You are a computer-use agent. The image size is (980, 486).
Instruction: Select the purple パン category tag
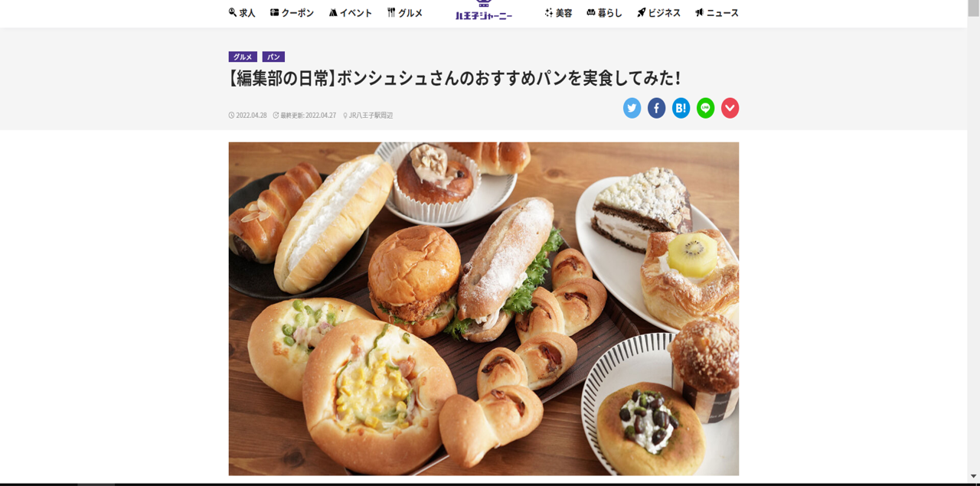click(x=273, y=57)
